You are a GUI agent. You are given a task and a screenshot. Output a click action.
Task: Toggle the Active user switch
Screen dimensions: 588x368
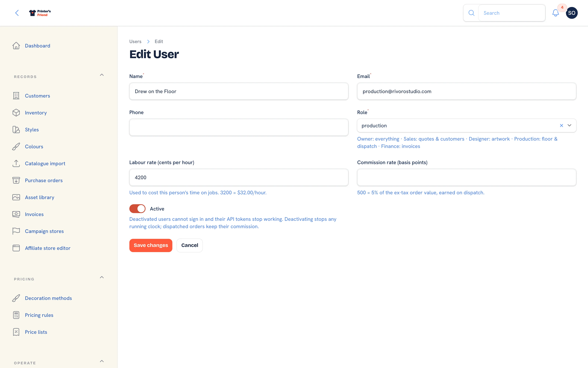(x=137, y=209)
